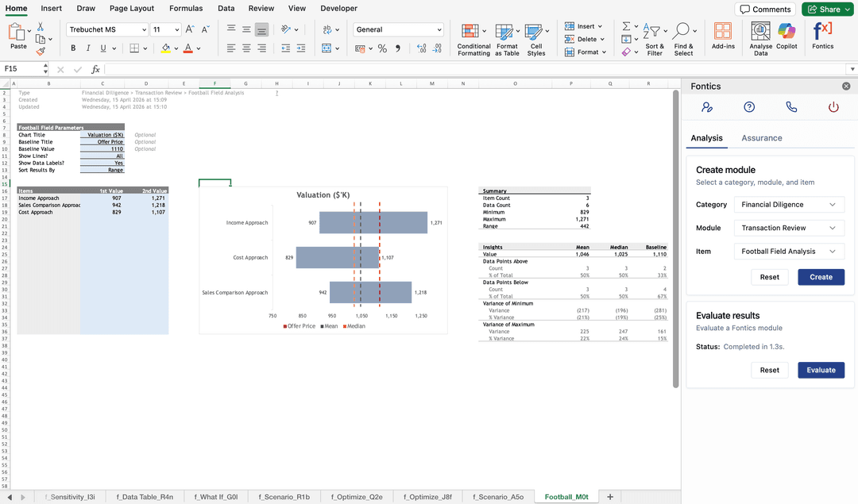Open Cell Styles gallery
Screen dimensions: 858x504
pyautogui.click(x=536, y=40)
